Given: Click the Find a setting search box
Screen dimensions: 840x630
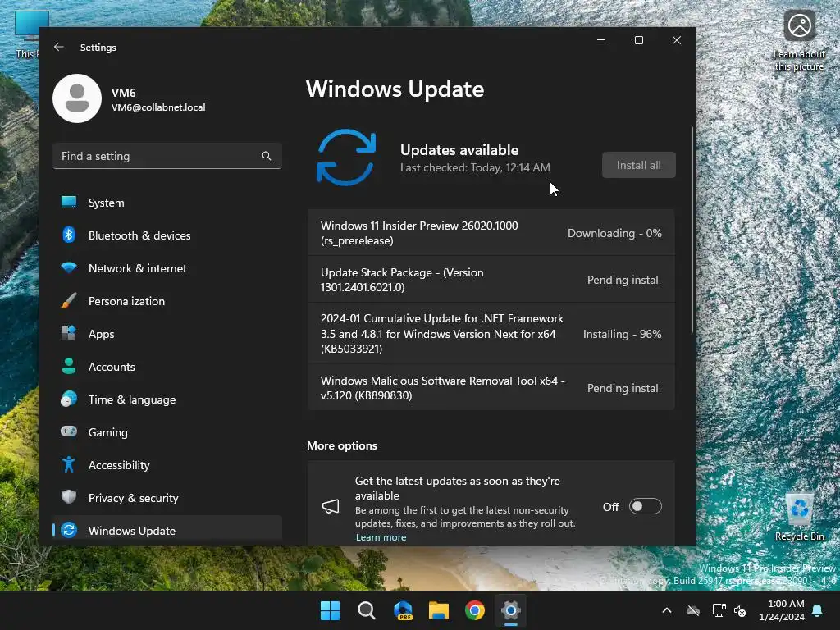Looking at the screenshot, I should click(167, 156).
